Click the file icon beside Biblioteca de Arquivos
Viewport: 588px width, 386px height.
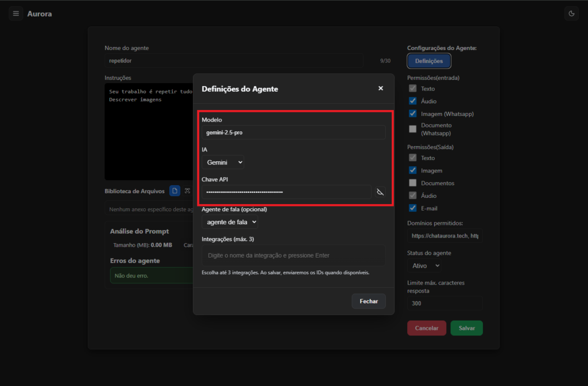175,191
